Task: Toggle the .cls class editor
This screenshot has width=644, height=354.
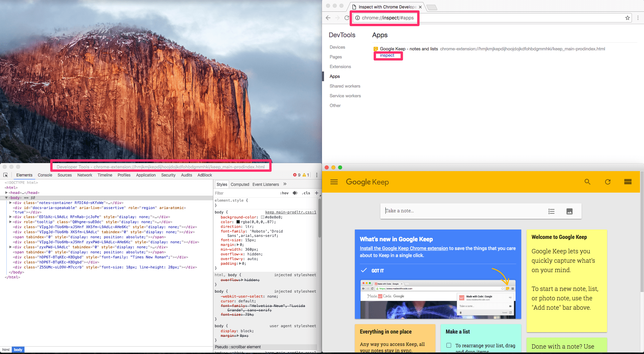Action: point(306,193)
